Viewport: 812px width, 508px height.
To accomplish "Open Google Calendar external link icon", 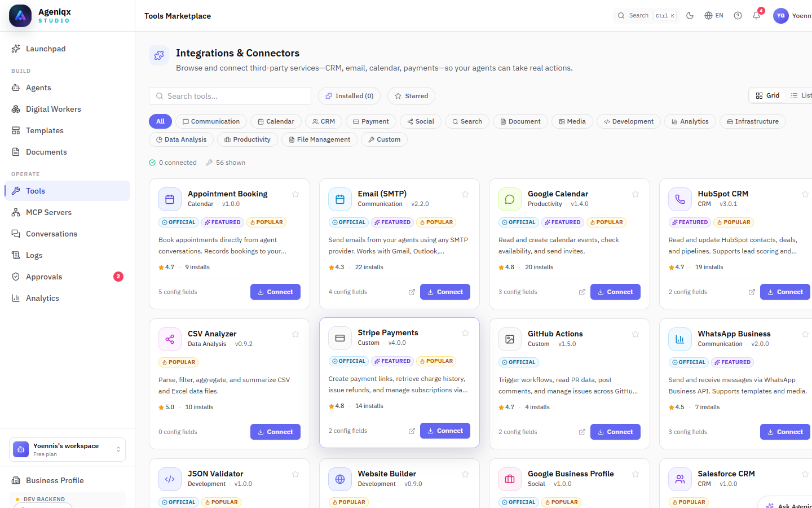I will [x=582, y=292].
